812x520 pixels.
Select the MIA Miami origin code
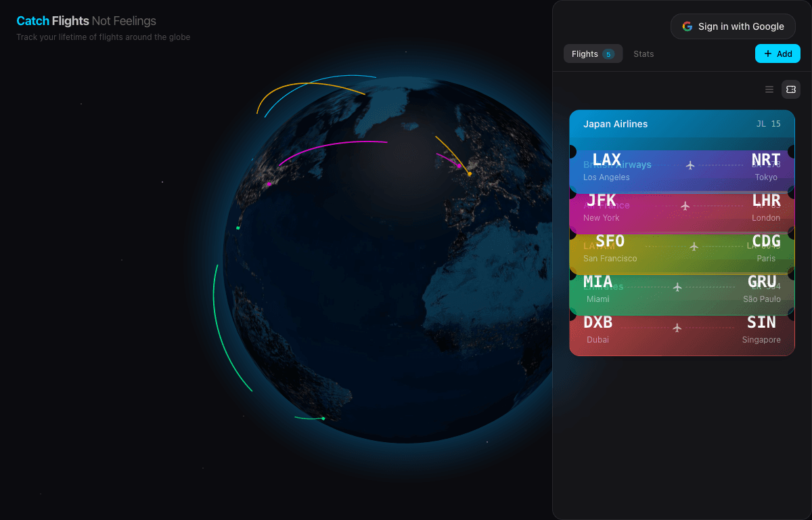point(598,282)
